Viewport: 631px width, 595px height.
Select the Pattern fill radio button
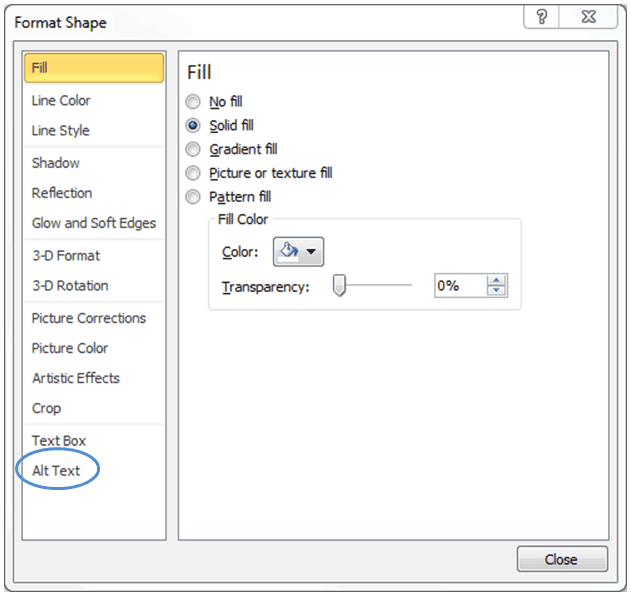[x=193, y=197]
